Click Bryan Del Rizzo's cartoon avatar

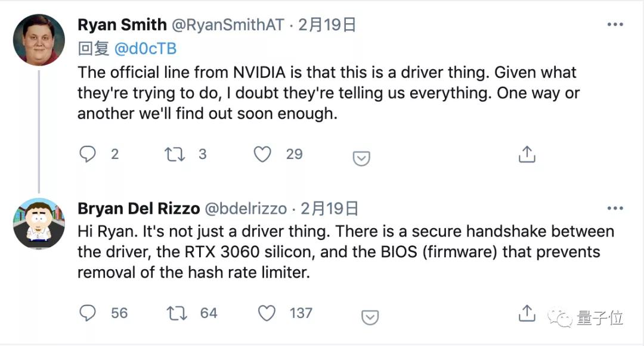point(39,223)
